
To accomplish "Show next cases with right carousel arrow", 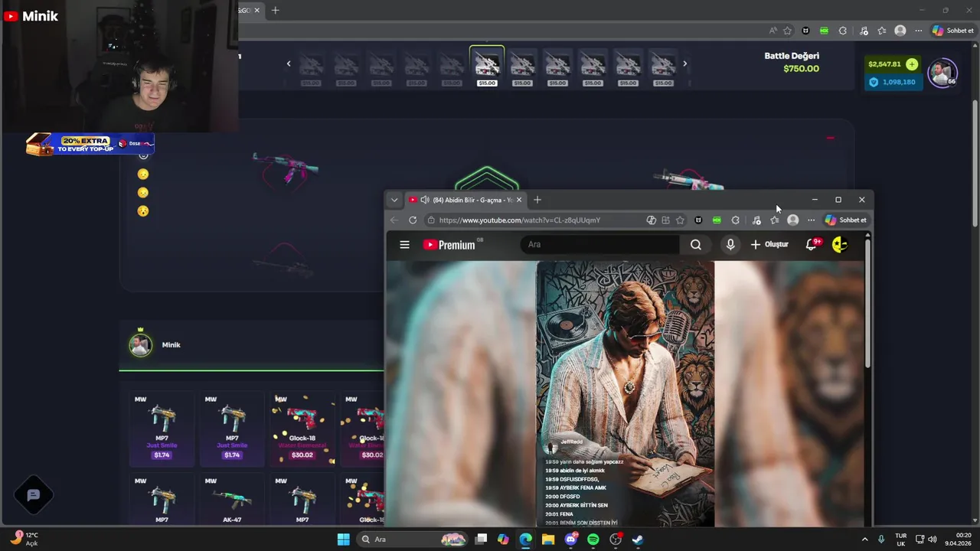I will [684, 64].
